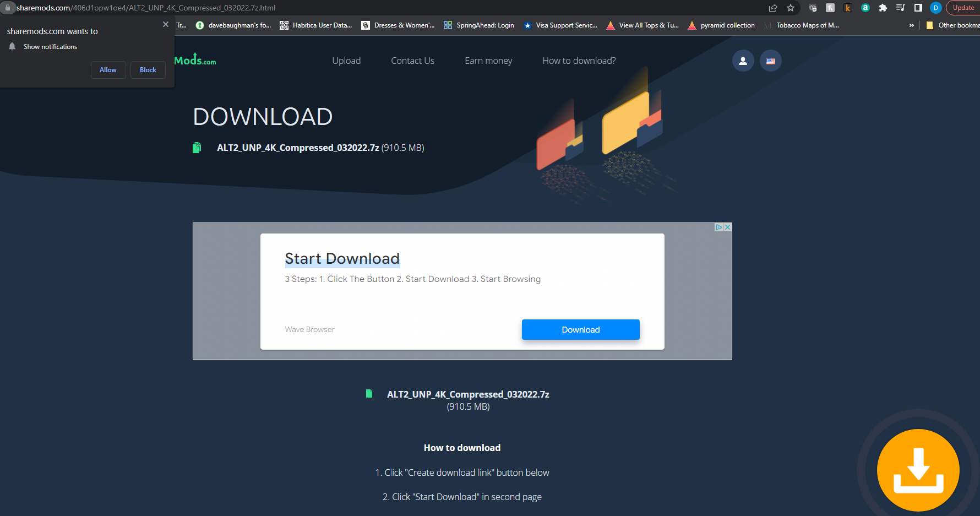Click the 'How to download' heading text
Image resolution: width=980 pixels, height=516 pixels.
click(462, 448)
